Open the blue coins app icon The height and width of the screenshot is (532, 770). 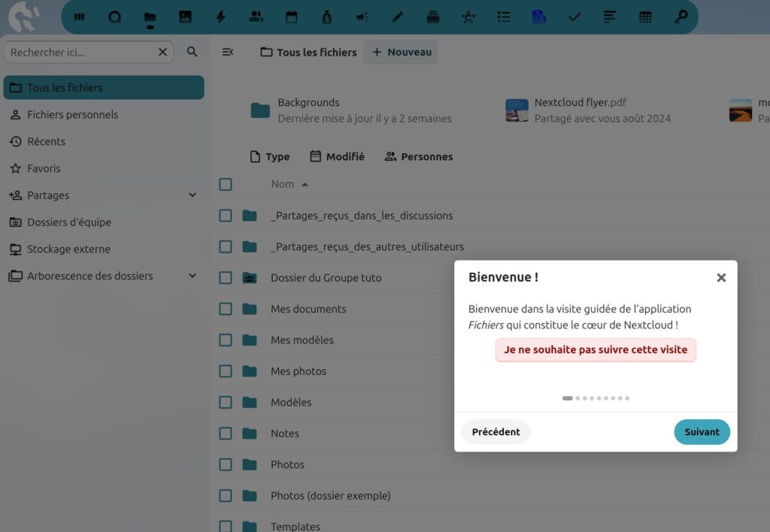tap(538, 17)
